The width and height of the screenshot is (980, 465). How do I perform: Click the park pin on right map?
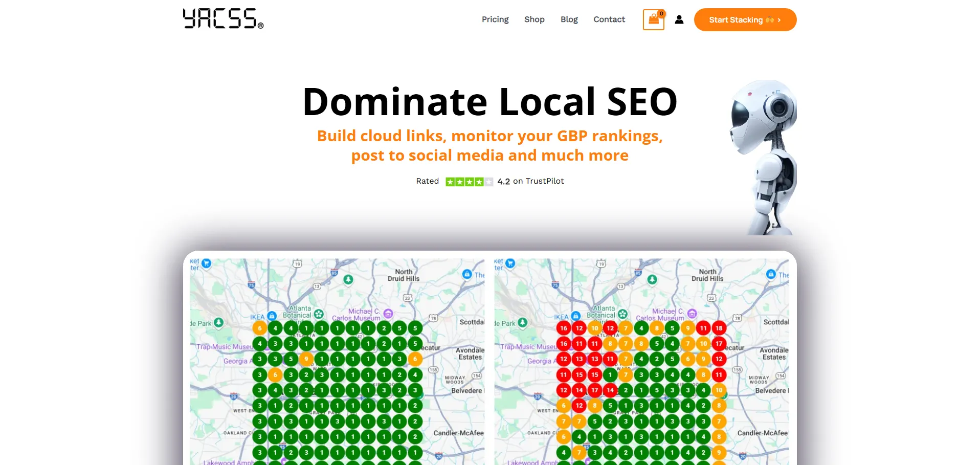(522, 323)
